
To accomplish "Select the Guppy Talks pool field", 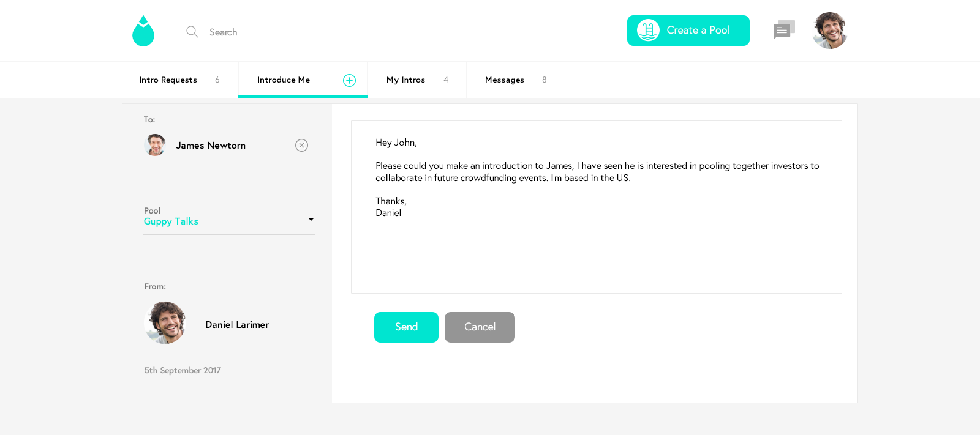I will [x=229, y=221].
